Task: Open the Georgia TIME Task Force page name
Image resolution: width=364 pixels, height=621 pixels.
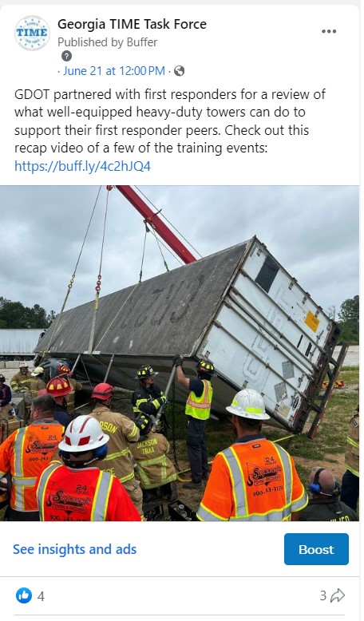Action: point(132,24)
